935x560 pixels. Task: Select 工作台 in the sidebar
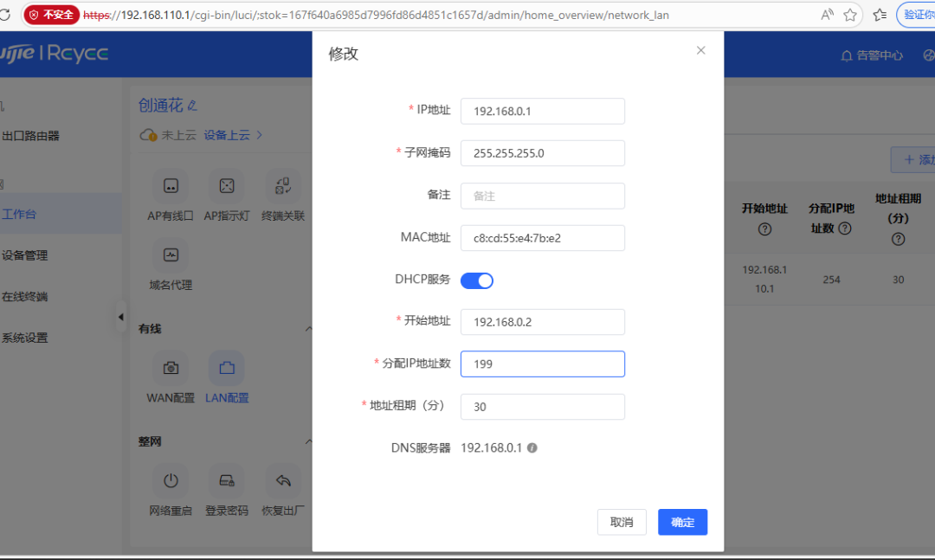(61, 214)
